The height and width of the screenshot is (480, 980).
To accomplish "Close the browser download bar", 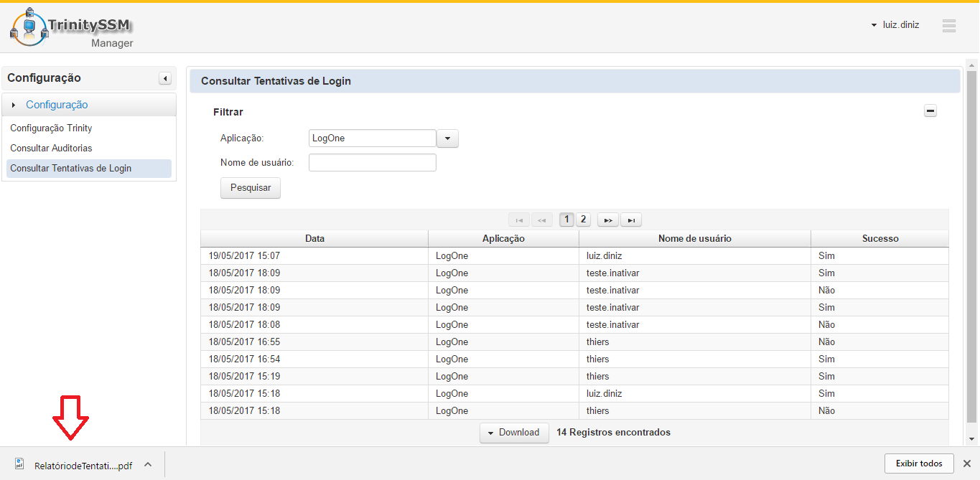I will [x=966, y=463].
